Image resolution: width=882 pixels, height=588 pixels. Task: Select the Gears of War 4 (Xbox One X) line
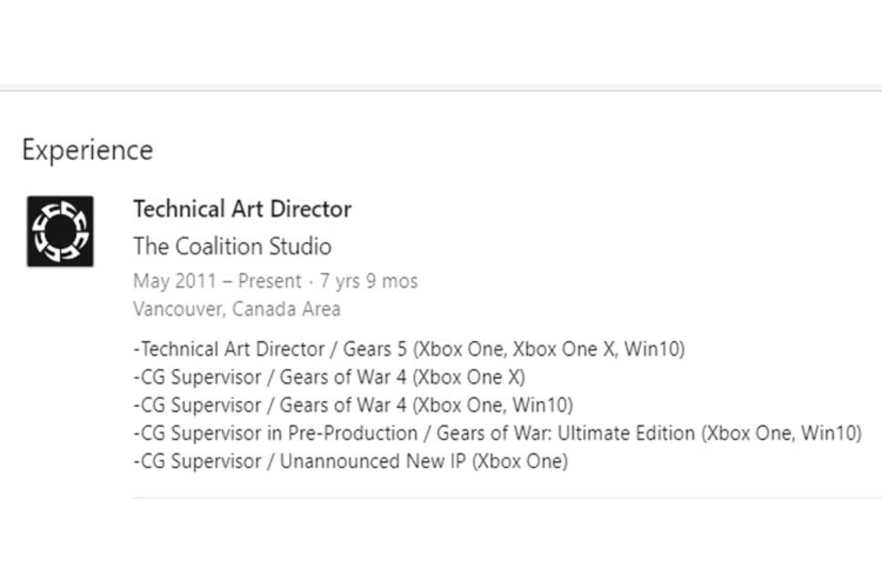click(329, 377)
